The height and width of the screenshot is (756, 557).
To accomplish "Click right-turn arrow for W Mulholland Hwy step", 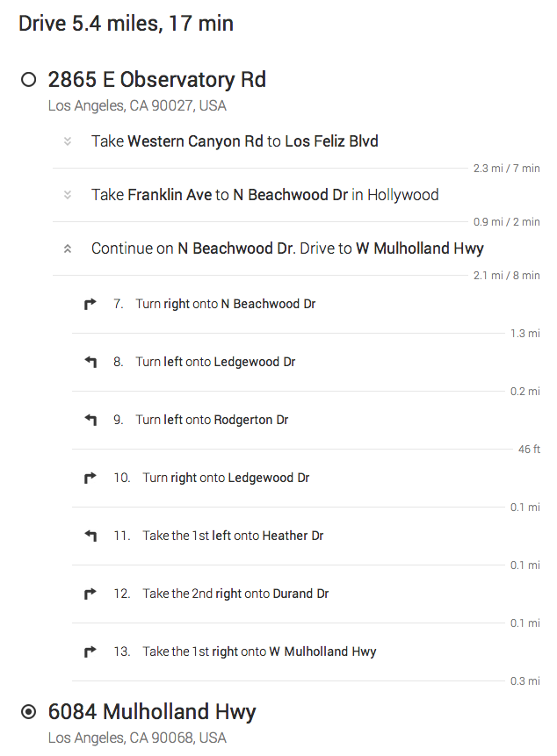I will coord(90,652).
